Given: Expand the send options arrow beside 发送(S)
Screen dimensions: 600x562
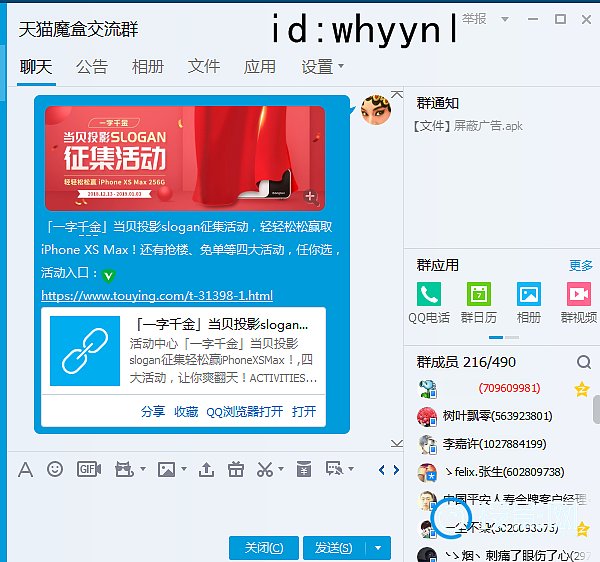Looking at the screenshot, I should click(378, 548).
